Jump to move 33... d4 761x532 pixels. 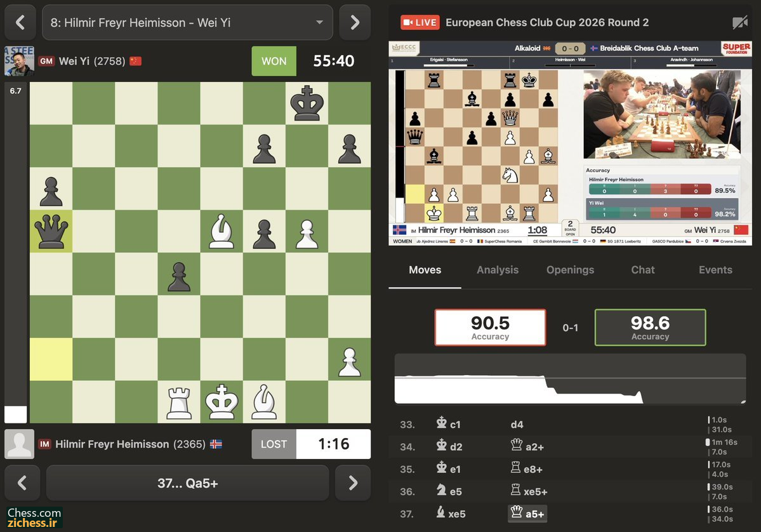(517, 425)
